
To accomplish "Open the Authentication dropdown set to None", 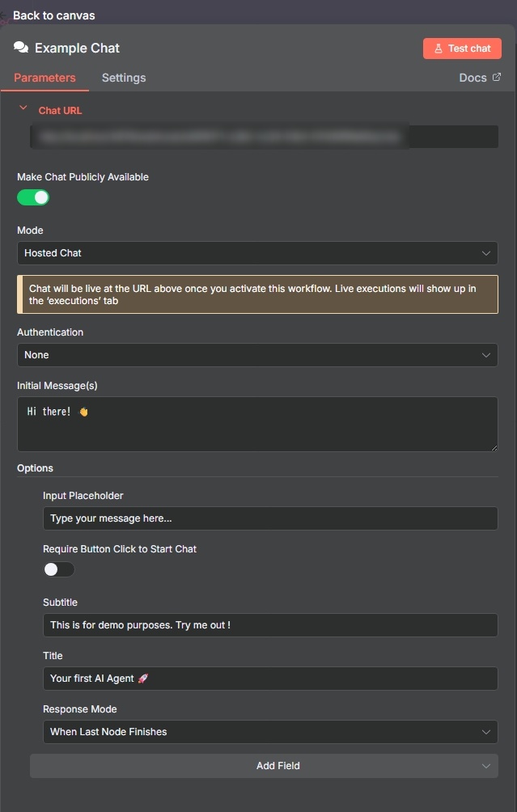I will coord(257,355).
